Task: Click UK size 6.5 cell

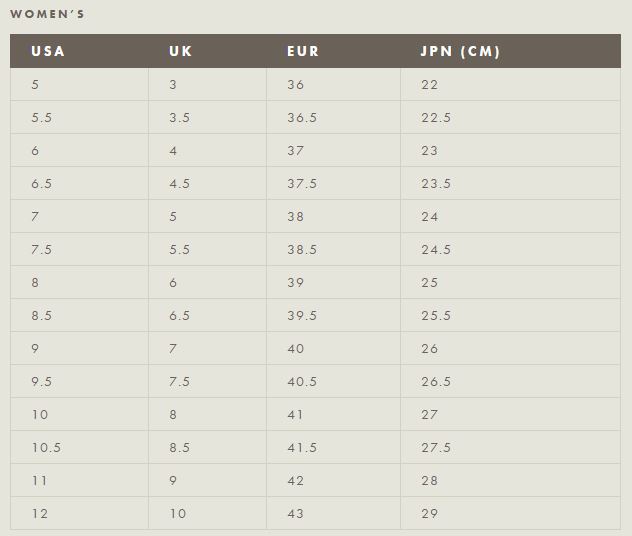Action: [179, 316]
